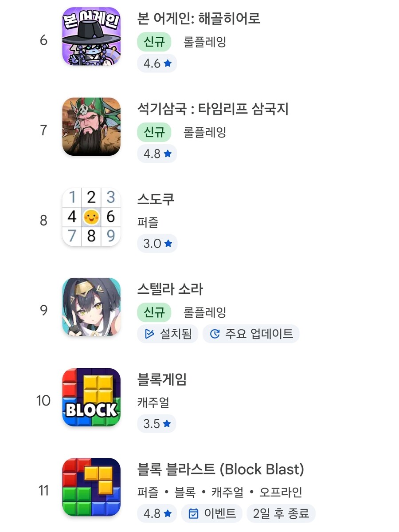The width and height of the screenshot is (399, 532).
Task: Select the 스도쿠 puzzle app icon
Action: (x=91, y=217)
